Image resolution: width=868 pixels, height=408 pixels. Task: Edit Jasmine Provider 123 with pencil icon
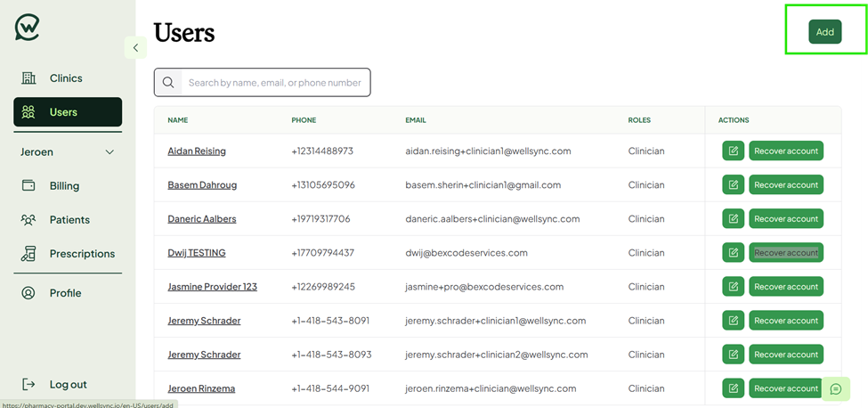point(734,286)
